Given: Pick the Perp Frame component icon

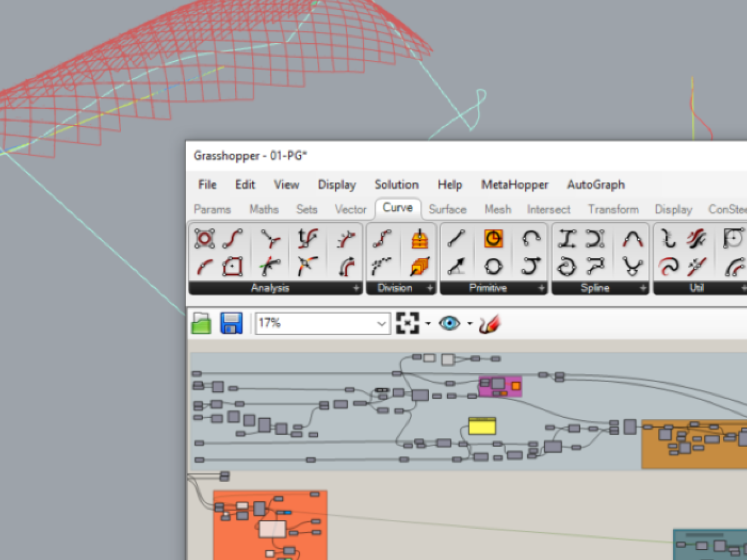Looking at the screenshot, I should tap(307, 267).
